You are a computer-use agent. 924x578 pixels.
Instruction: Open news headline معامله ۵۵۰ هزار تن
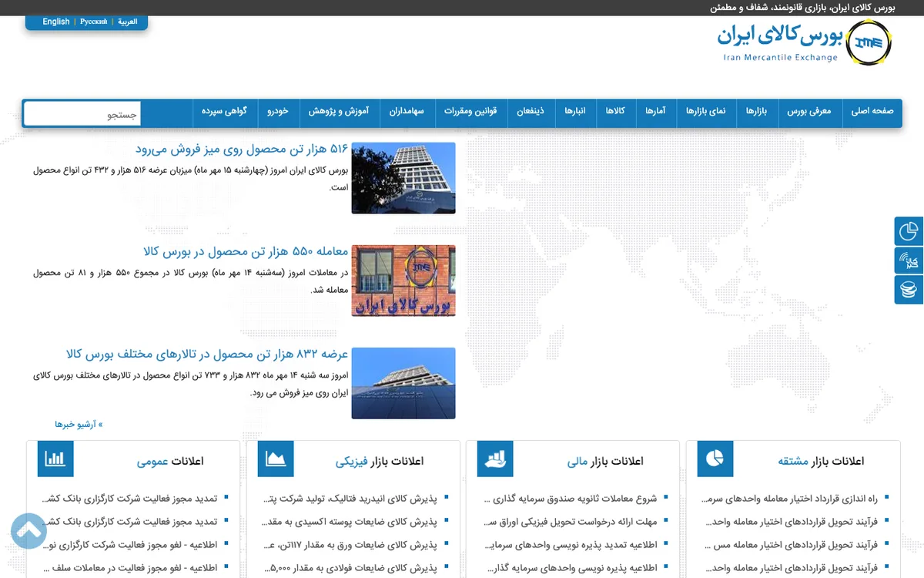246,251
